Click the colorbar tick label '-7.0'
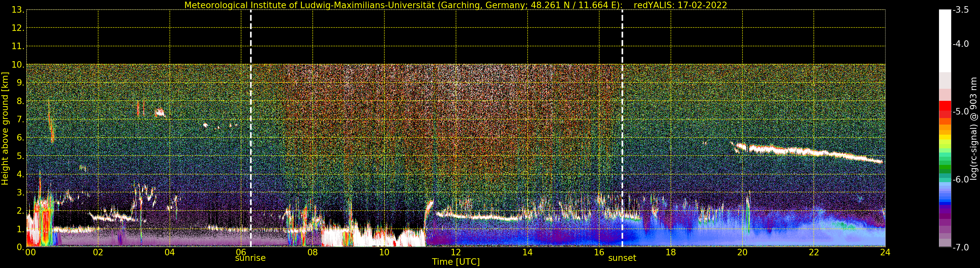980x268 pixels. click(x=960, y=247)
